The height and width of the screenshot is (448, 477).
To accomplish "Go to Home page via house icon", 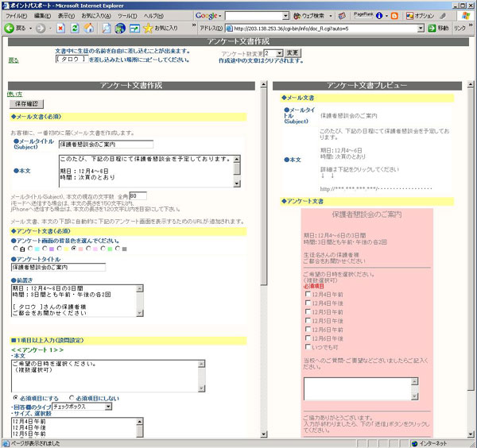I will pyautogui.click(x=89, y=28).
